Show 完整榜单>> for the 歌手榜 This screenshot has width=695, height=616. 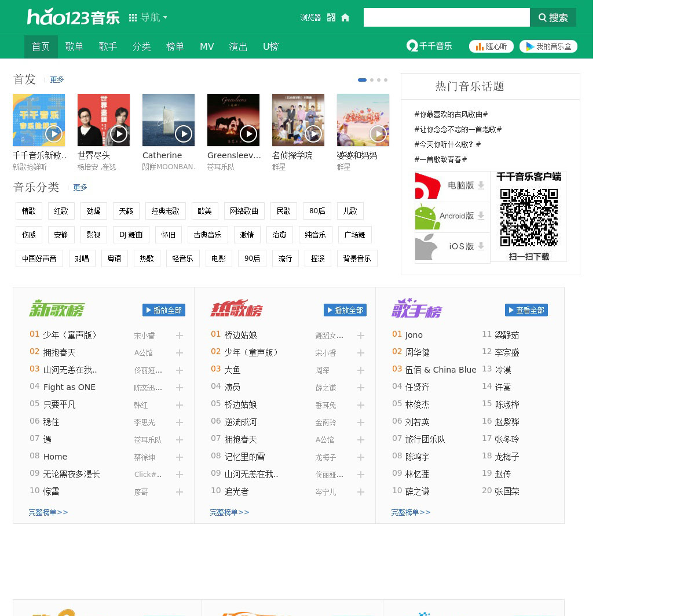pos(411,512)
